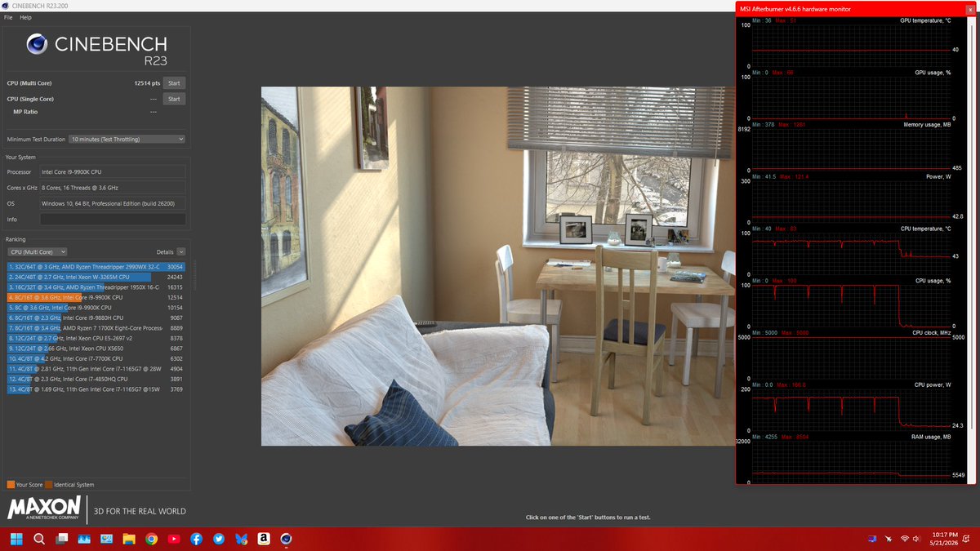Open the Help menu
980x551 pixels.
coord(25,17)
